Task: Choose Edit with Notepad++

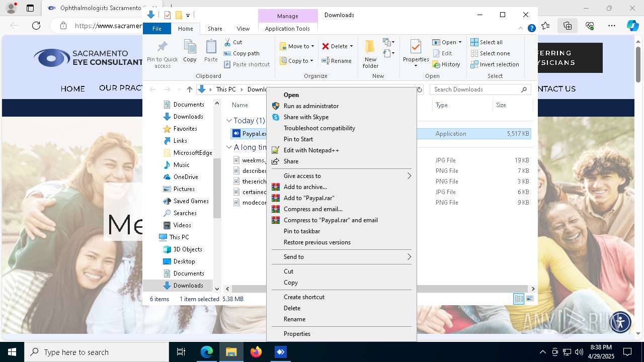Action: pyautogui.click(x=342, y=150)
